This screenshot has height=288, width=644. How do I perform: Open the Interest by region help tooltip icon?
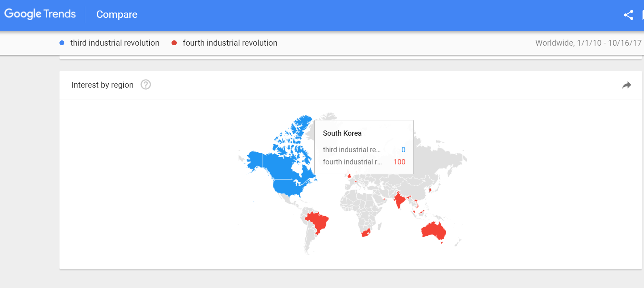click(x=146, y=84)
